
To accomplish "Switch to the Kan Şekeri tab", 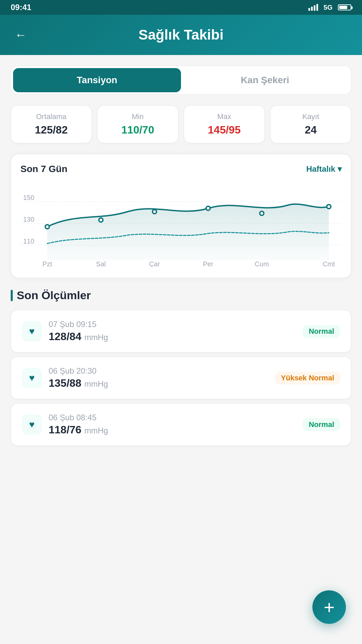I will click(x=265, y=80).
